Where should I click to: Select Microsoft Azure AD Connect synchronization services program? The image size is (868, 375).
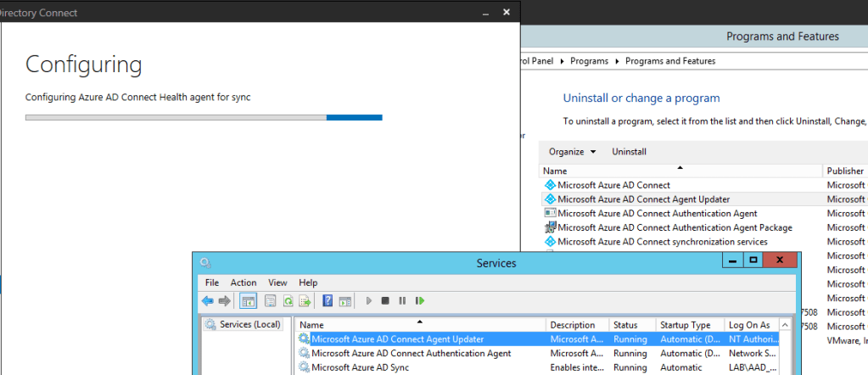click(651, 242)
